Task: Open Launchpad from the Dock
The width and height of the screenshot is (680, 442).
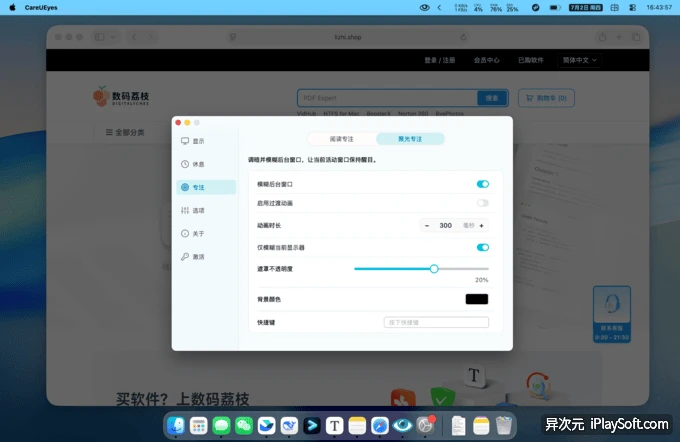Action: pyautogui.click(x=199, y=426)
